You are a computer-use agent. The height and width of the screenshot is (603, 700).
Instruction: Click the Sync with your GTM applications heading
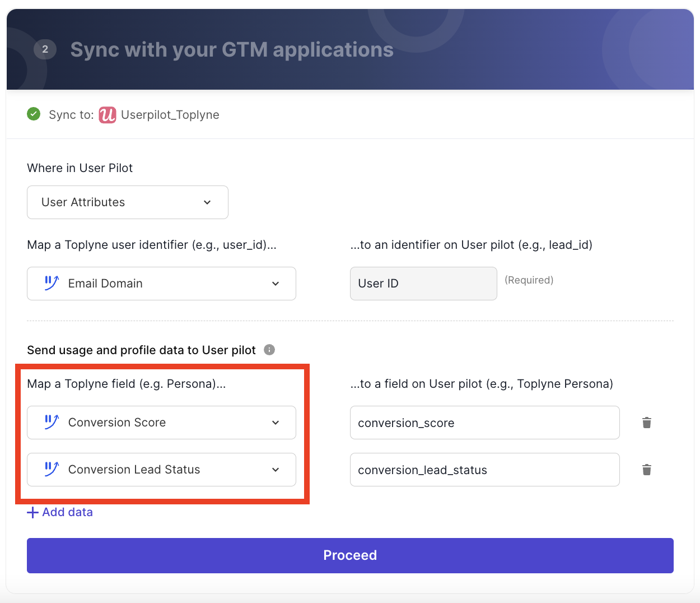232,49
